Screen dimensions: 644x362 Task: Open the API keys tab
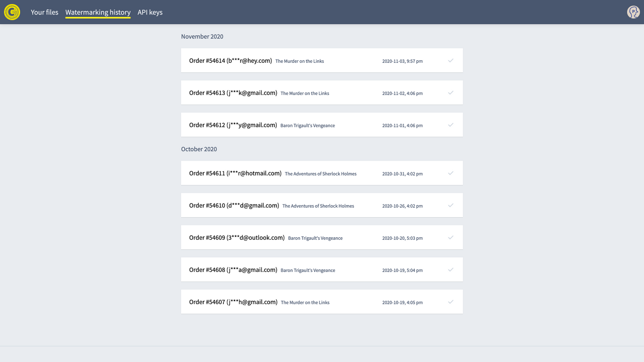150,12
